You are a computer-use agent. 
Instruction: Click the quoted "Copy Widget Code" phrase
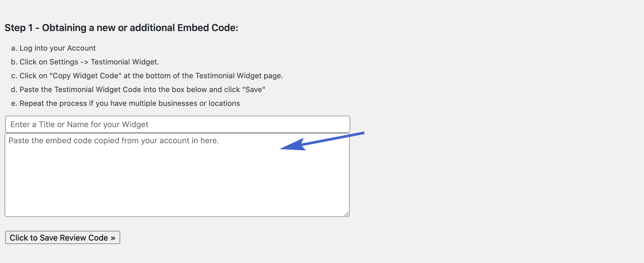85,76
